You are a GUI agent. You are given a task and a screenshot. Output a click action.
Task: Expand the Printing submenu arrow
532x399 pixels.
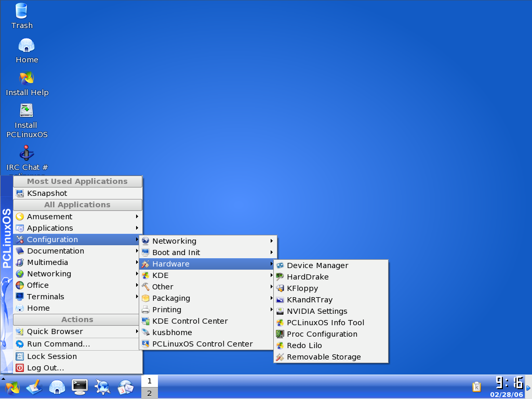coord(272,310)
